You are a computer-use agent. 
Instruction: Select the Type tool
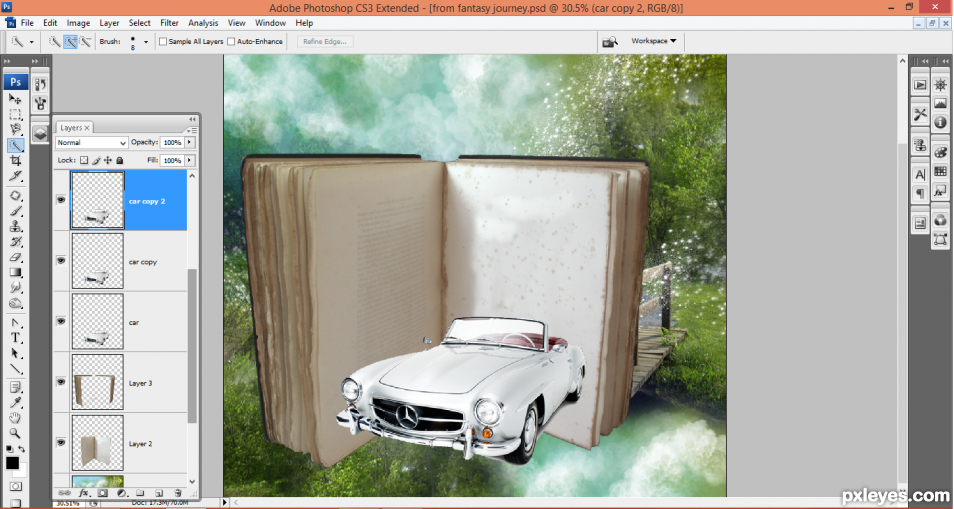pyautogui.click(x=15, y=338)
